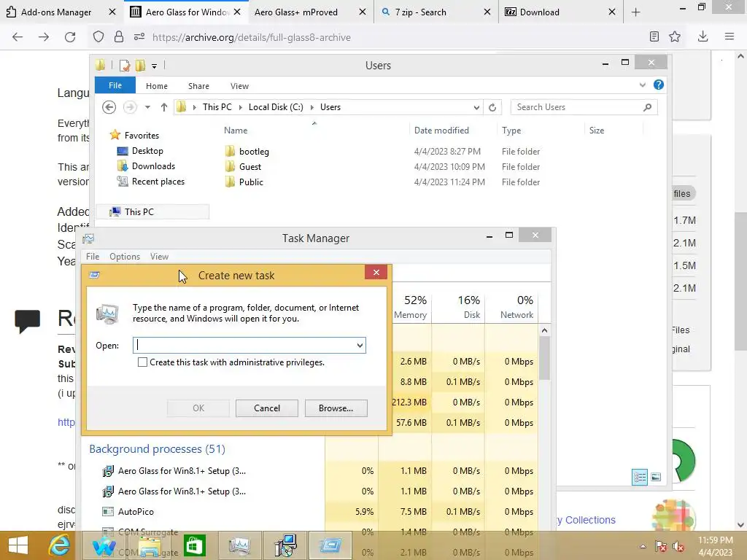Go forward in Explorer navigation
Screen dimensions: 747x560
tap(130, 107)
